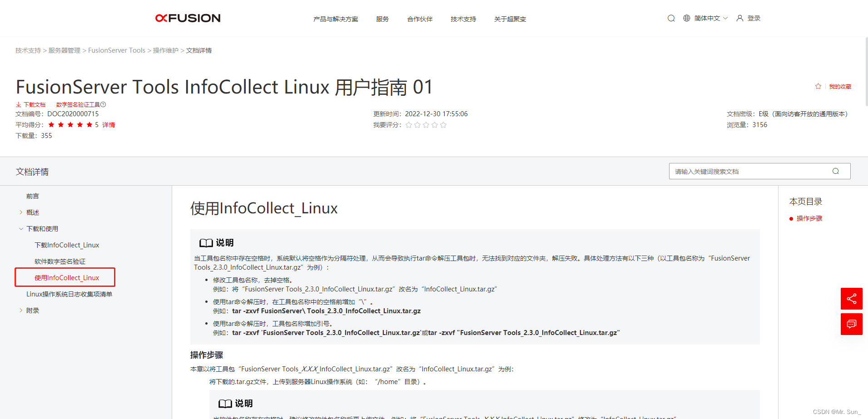This screenshot has height=419, width=868.
Task: Click the 详情 rating details link
Action: (x=109, y=125)
